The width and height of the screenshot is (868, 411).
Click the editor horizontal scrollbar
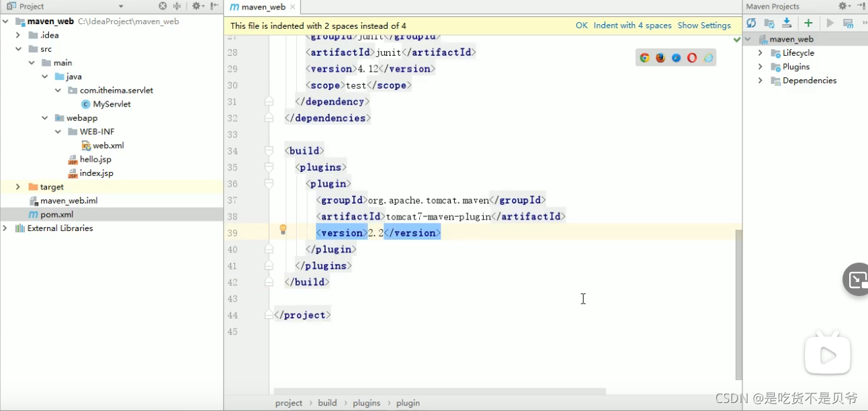point(440,391)
